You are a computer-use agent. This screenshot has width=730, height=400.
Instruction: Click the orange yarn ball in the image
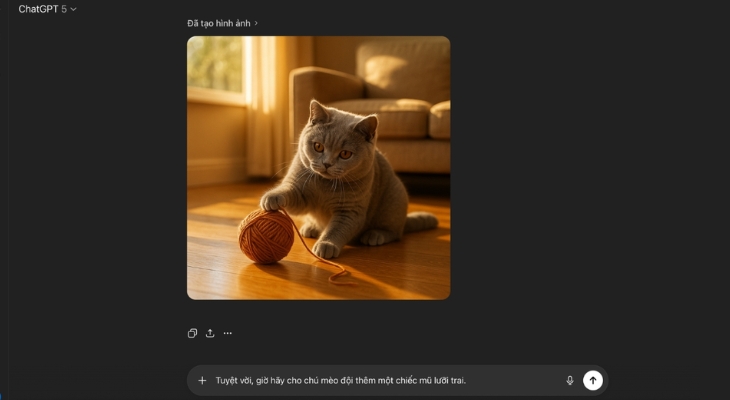tap(266, 236)
